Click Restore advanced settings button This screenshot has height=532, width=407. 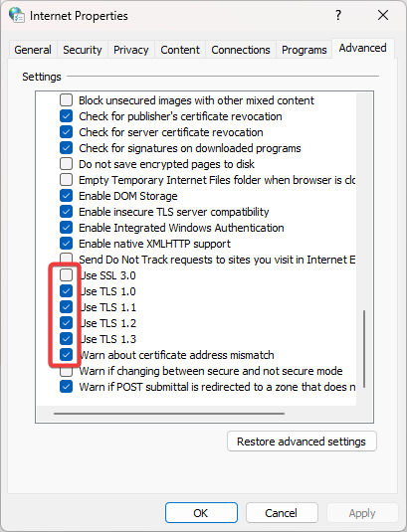(x=302, y=442)
